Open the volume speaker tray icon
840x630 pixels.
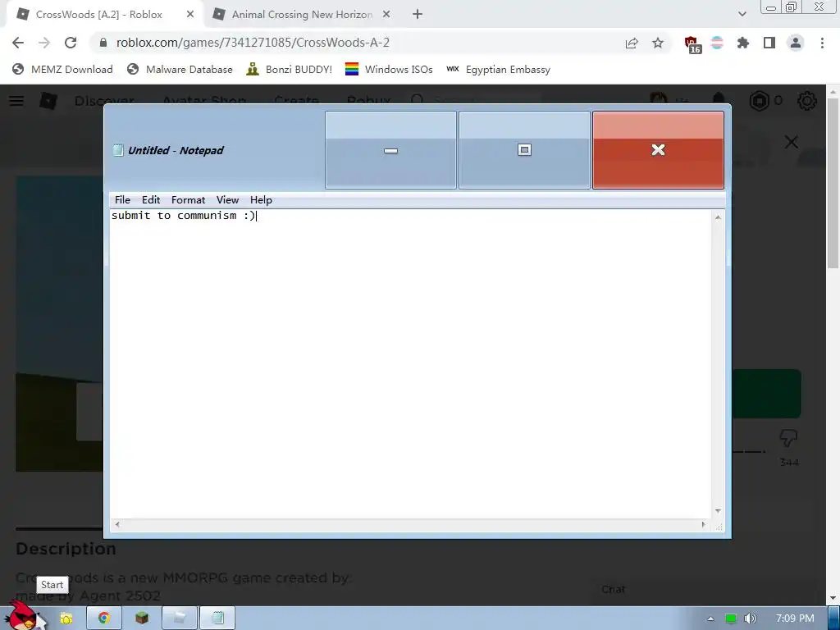click(751, 619)
